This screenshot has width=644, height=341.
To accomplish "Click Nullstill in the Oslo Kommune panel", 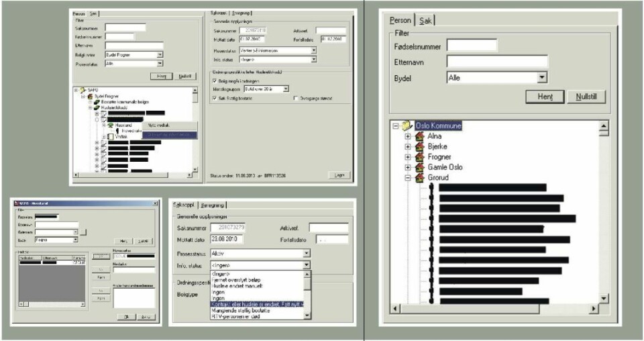I will click(x=586, y=97).
